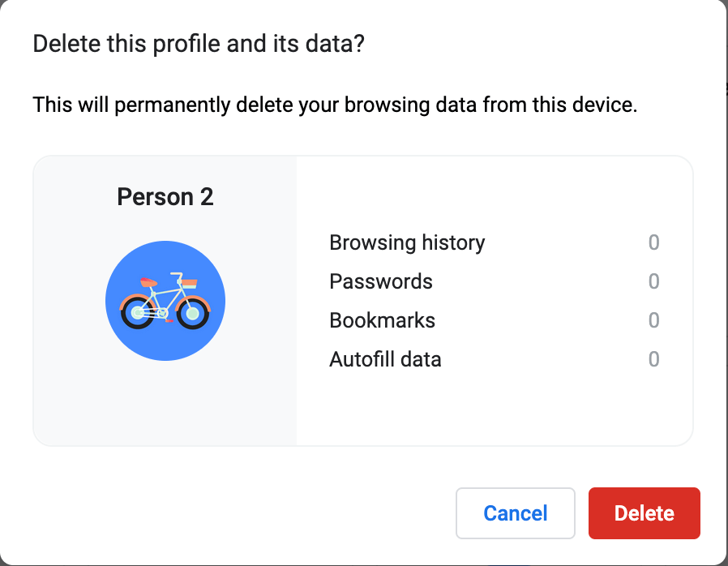Click the dialog title about deleting profile
This screenshot has width=728, height=566.
point(199,44)
